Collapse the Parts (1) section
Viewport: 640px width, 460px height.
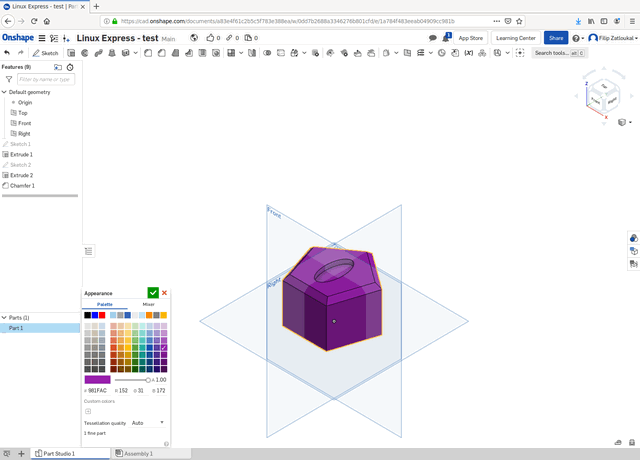point(4,318)
